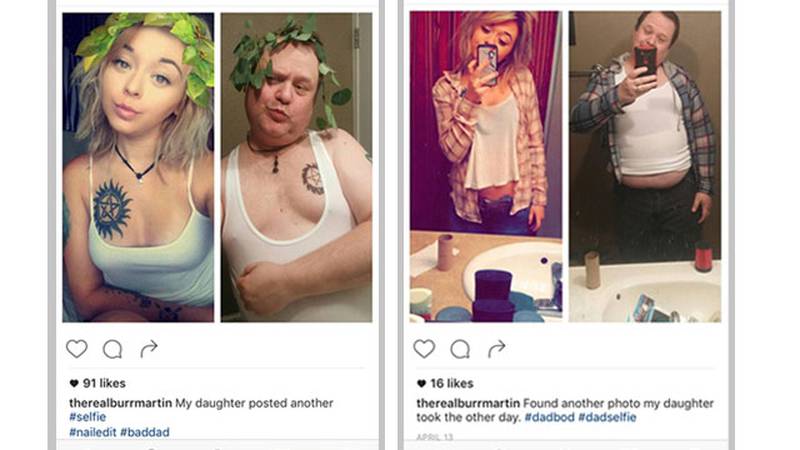The image size is (800, 450).
Task: Open the mirror selfie comparison photo
Action: point(565,166)
